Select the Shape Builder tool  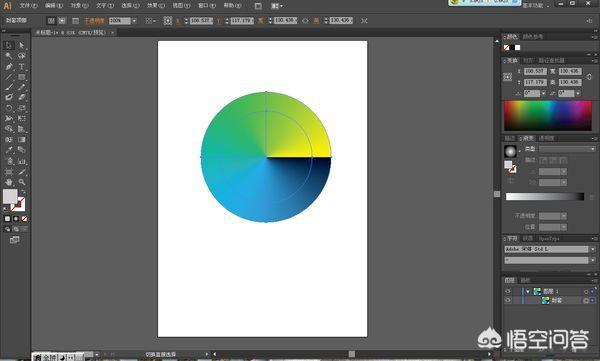pos(9,129)
